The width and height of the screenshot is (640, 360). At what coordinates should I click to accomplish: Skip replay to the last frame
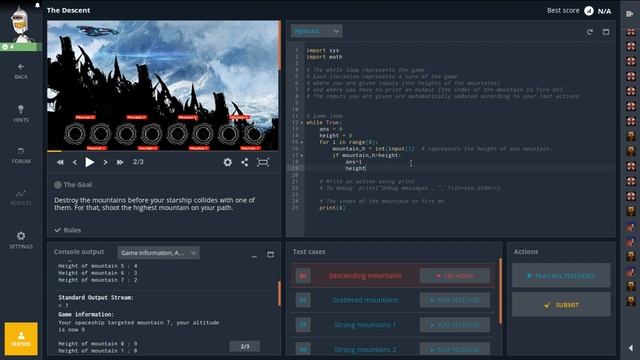120,162
